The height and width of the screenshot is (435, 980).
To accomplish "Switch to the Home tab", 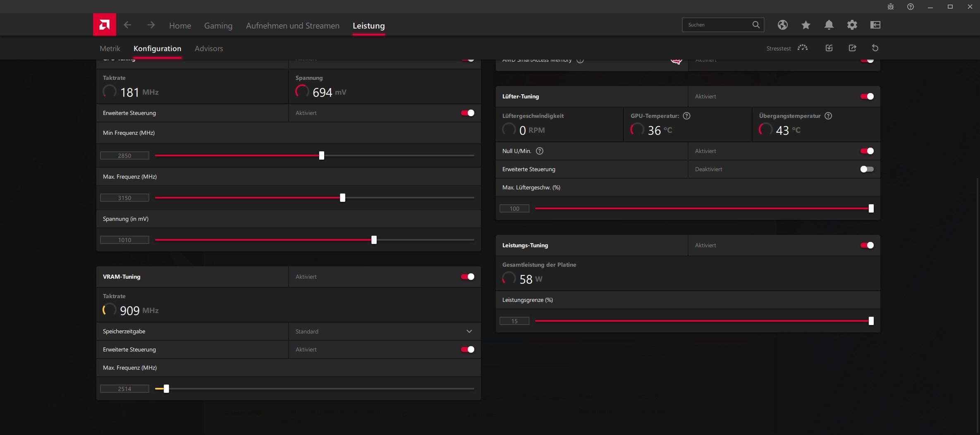I will (180, 26).
